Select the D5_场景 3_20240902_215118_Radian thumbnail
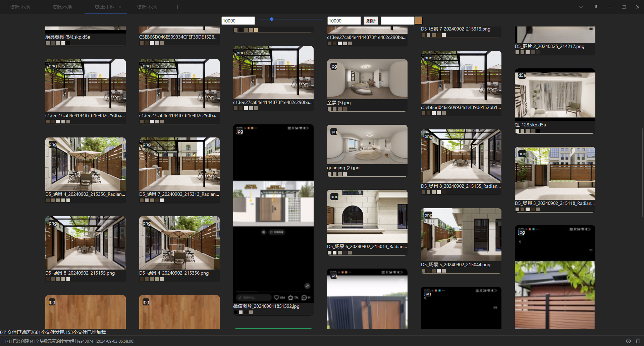The image size is (644, 346). [x=555, y=173]
